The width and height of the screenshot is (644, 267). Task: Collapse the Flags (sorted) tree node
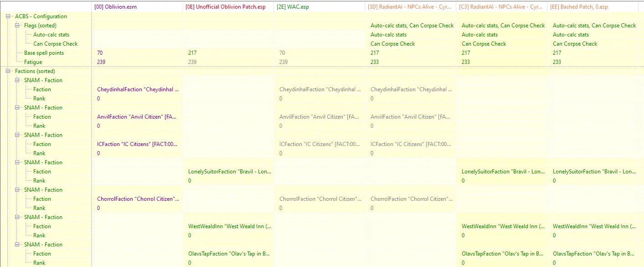tap(18, 26)
